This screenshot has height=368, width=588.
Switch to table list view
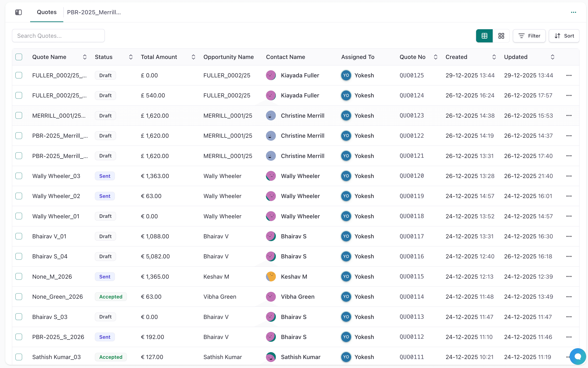pos(484,36)
